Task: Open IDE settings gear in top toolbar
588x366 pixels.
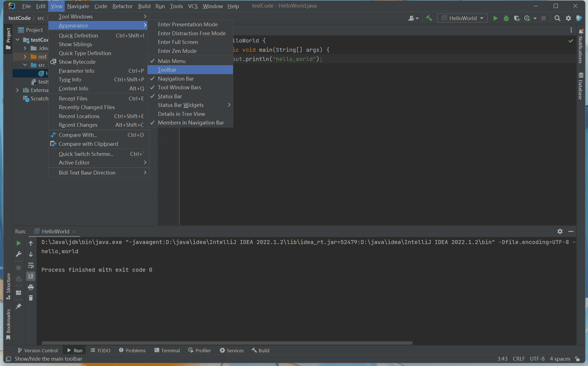Action: click(x=568, y=18)
